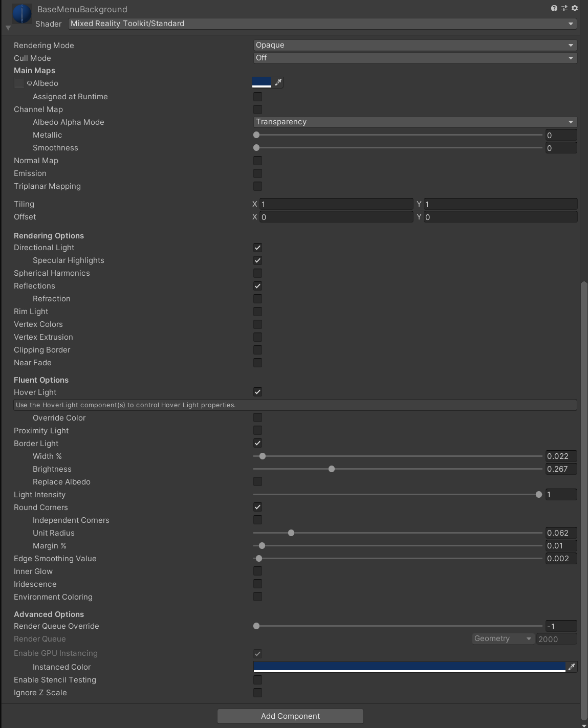Enable Independent Corners checkbox
Image resolution: width=588 pixels, height=728 pixels.
pos(257,520)
